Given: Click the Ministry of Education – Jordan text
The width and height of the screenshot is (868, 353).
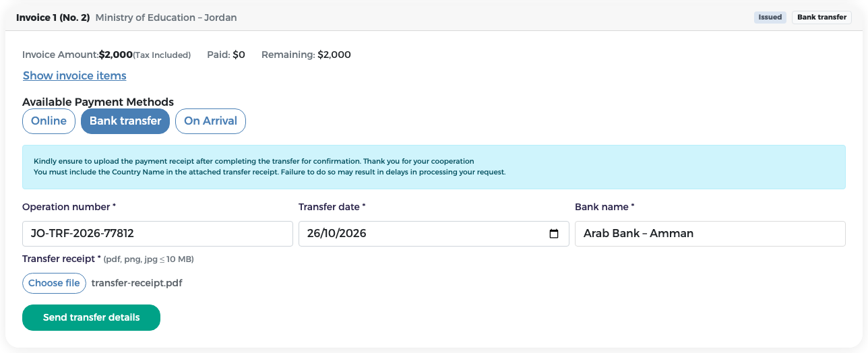Looking at the screenshot, I should click(x=166, y=18).
